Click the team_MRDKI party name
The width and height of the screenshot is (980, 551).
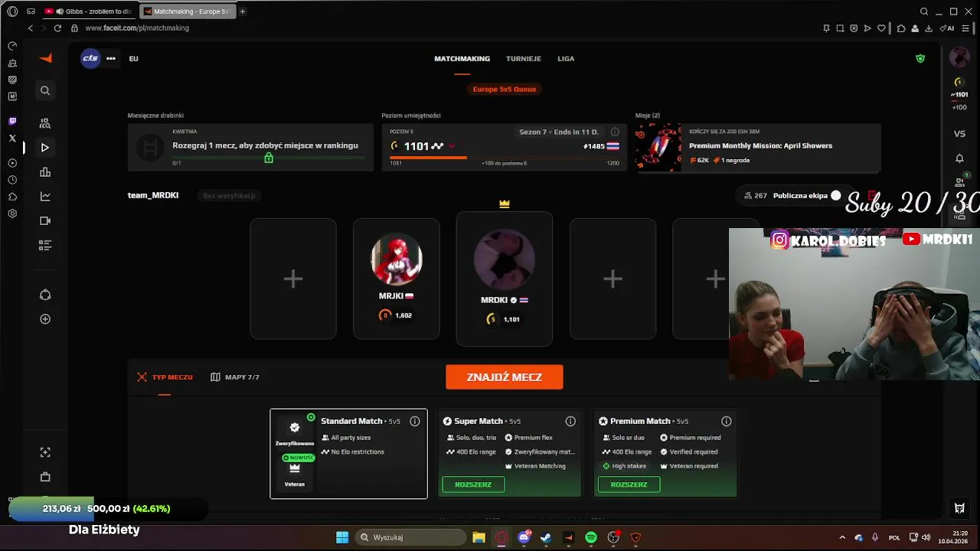click(x=153, y=195)
